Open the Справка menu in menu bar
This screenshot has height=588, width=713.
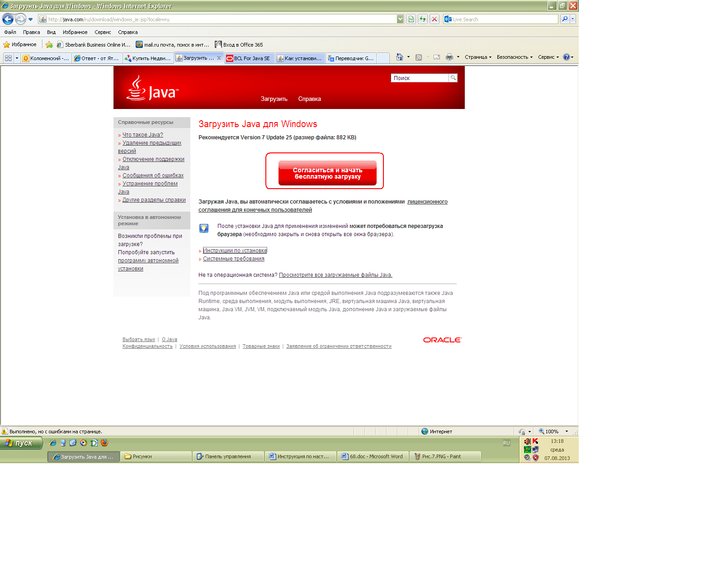pos(127,32)
